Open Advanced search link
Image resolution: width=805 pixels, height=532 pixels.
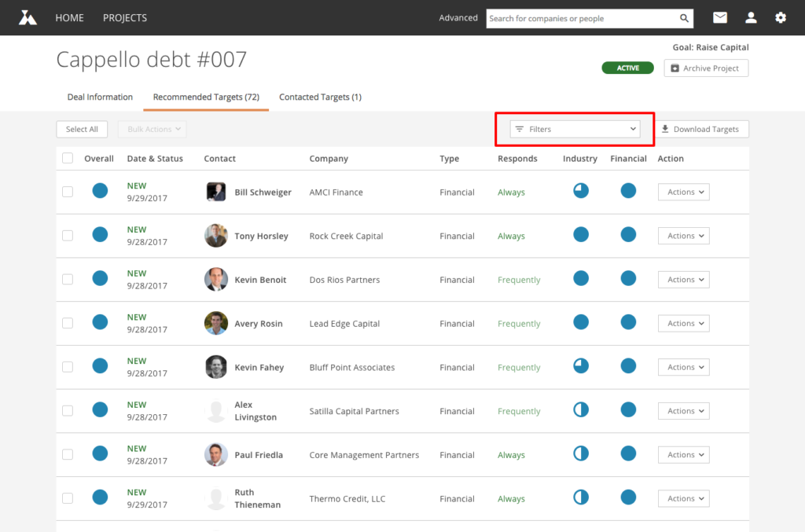(458, 18)
